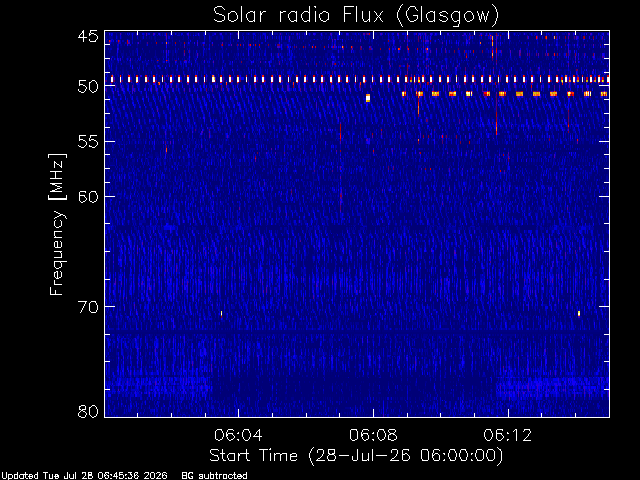Click the yellow spot below 70 MHz near 06:03
The height and width of the screenshot is (480, 640).
(x=222, y=314)
